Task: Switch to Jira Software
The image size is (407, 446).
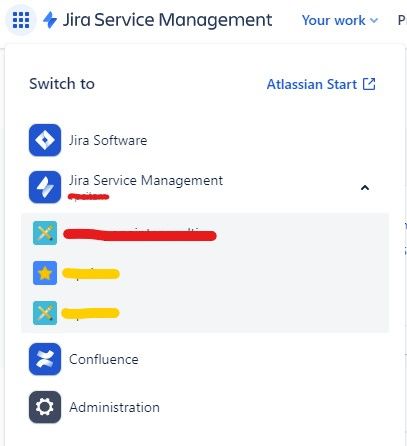Action: pyautogui.click(x=108, y=140)
